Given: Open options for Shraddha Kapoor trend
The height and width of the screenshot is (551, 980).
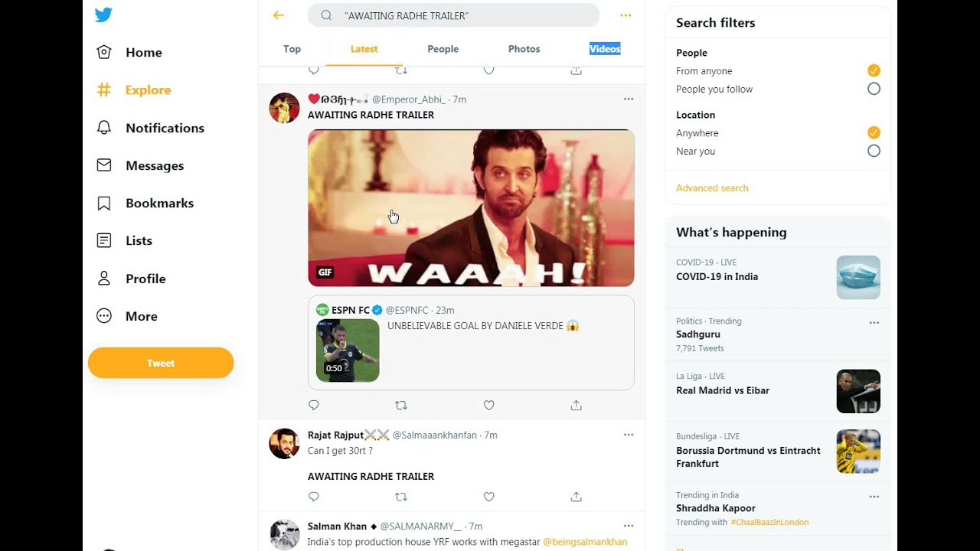Looking at the screenshot, I should (x=874, y=497).
